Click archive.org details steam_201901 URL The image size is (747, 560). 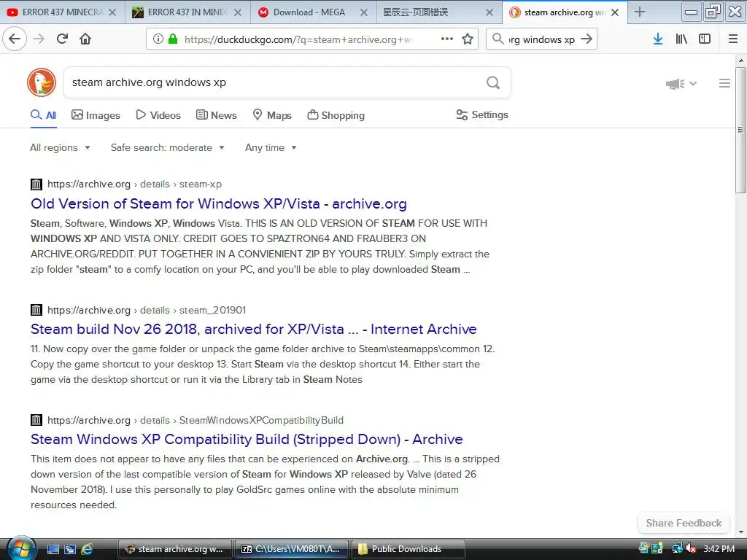pyautogui.click(x=147, y=310)
